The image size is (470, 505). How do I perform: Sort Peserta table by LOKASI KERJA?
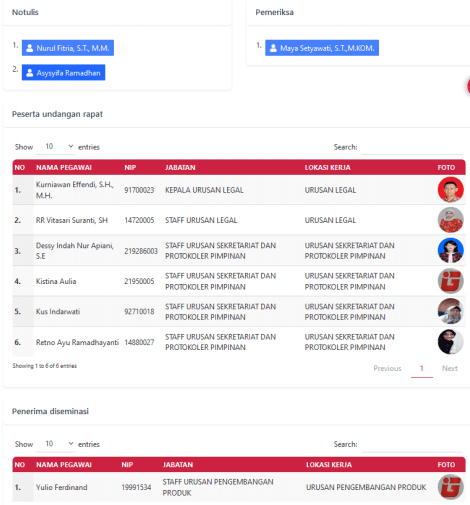(327, 167)
